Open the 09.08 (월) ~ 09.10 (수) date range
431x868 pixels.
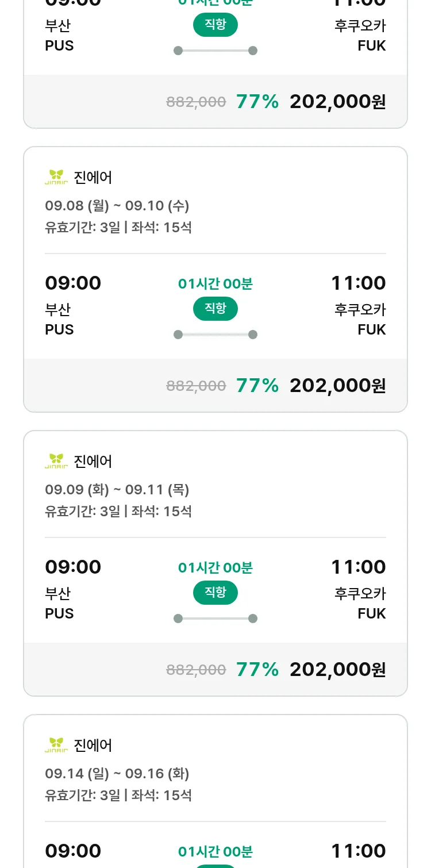pyautogui.click(x=117, y=206)
